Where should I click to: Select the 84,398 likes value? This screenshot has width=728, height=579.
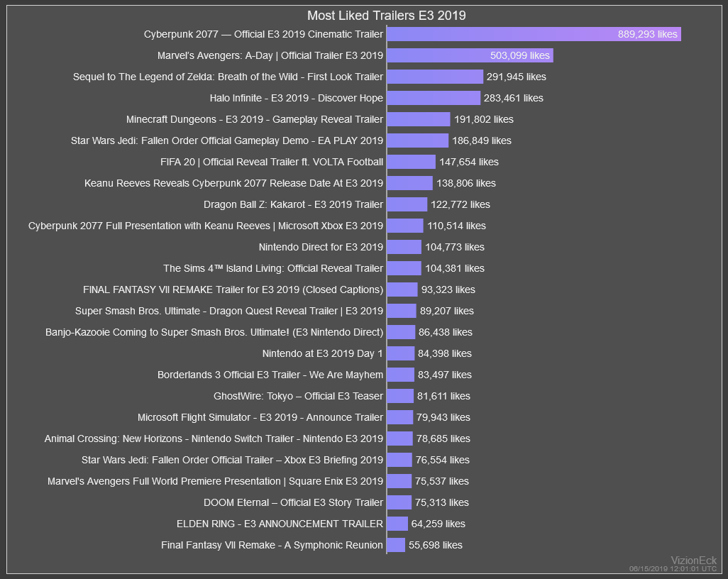click(x=444, y=354)
